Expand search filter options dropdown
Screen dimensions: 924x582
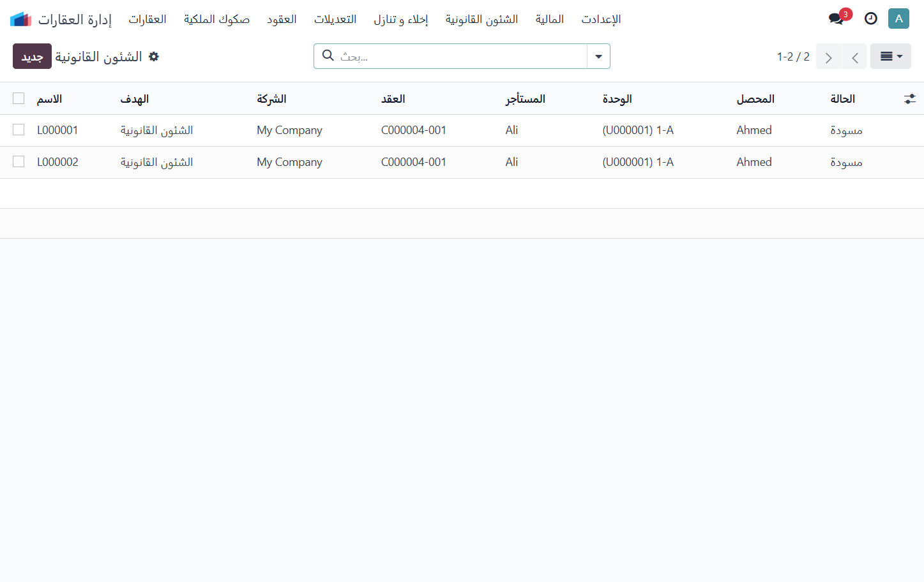pyautogui.click(x=598, y=56)
